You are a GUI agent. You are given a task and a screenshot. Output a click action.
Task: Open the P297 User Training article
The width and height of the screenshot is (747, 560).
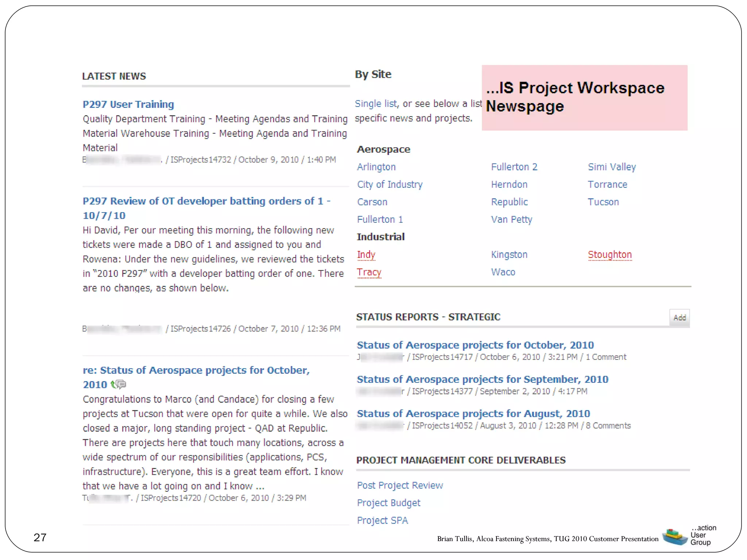[x=128, y=104]
